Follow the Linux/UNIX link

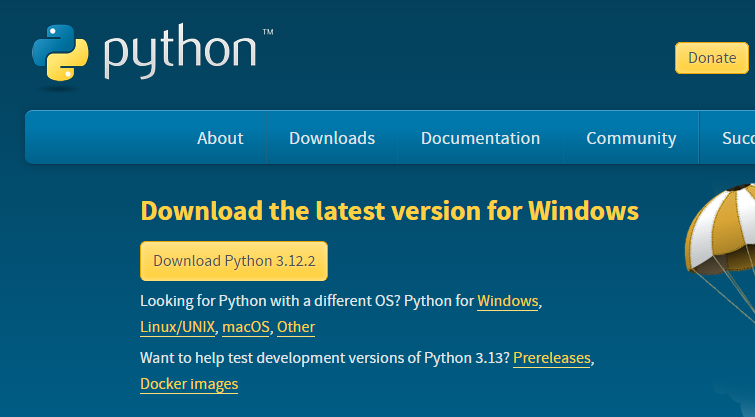177,327
